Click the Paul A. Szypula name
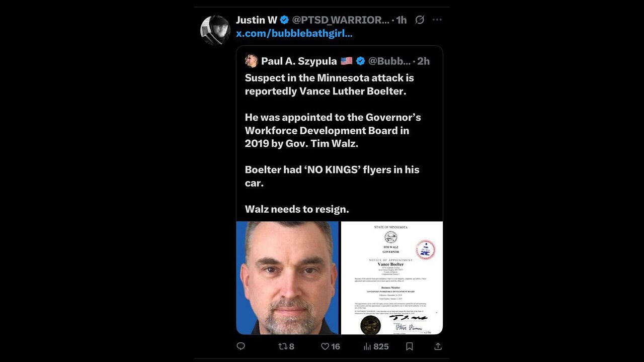Screen dimensions: 644x362 (299, 61)
